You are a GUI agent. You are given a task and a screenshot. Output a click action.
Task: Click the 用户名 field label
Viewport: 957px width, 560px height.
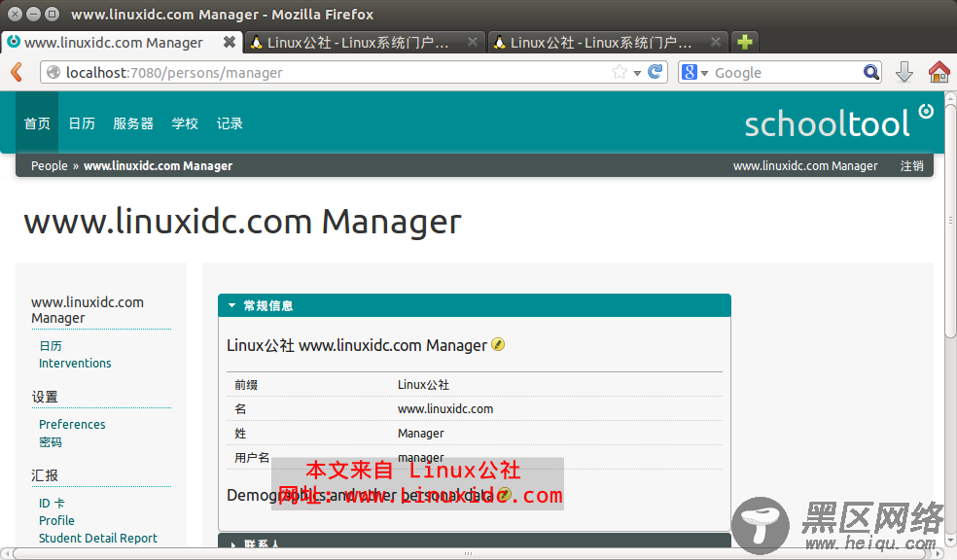tap(252, 457)
